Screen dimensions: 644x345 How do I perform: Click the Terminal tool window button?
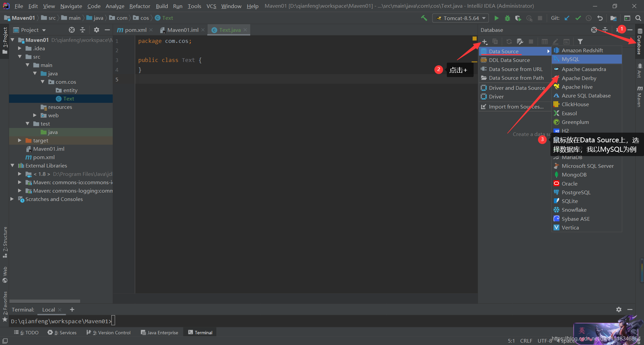200,333
